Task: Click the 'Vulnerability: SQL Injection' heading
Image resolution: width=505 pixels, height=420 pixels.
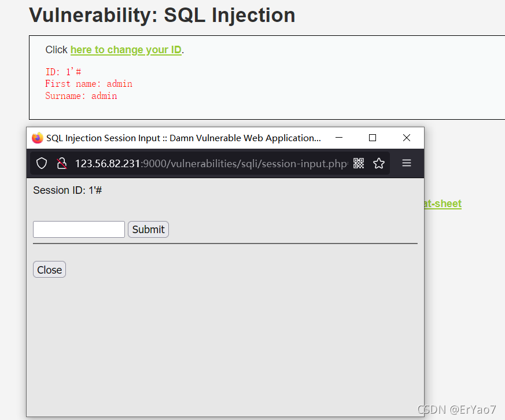Action: tap(162, 15)
